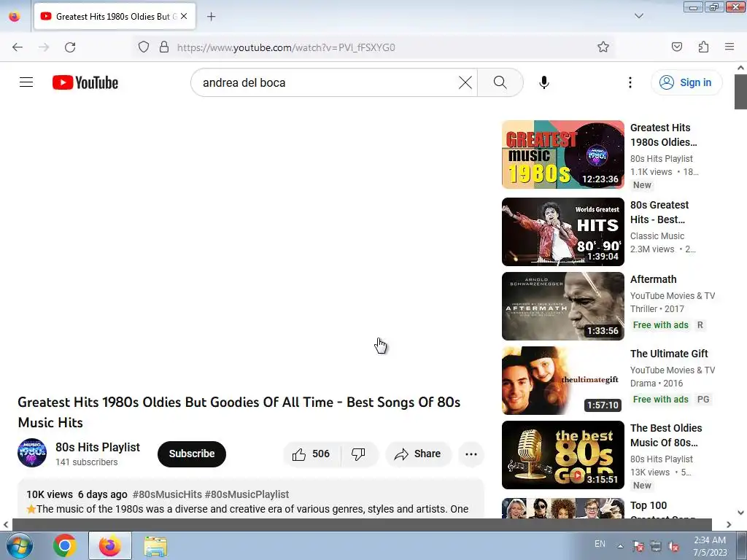This screenshot has width=747, height=560.
Task: Open 80s Greatest Hits - Best title
Action: pyautogui.click(x=659, y=212)
